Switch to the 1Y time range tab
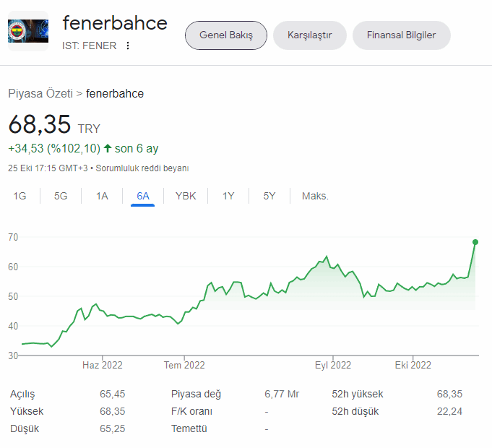This screenshot has height=448, width=492. click(228, 196)
